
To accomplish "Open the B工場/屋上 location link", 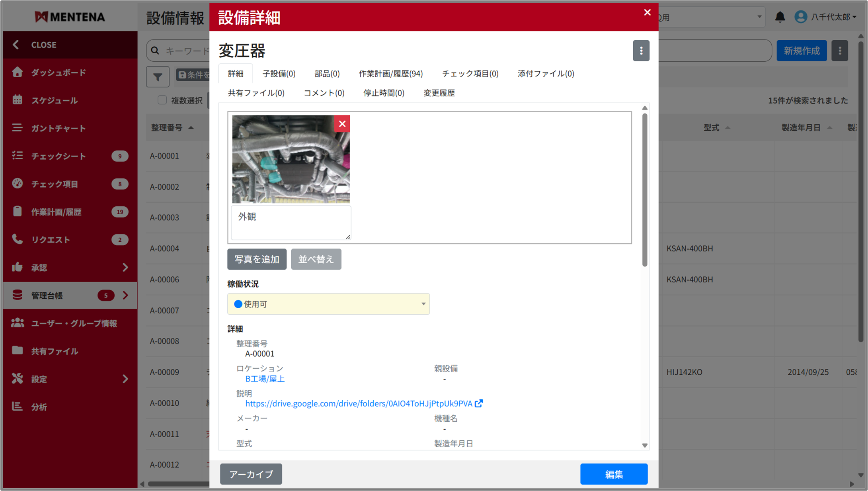I will 265,379.
